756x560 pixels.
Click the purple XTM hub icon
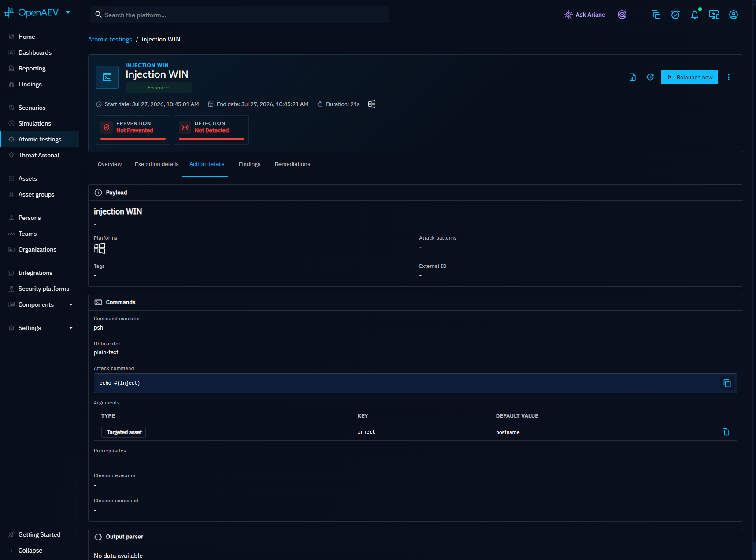click(622, 15)
